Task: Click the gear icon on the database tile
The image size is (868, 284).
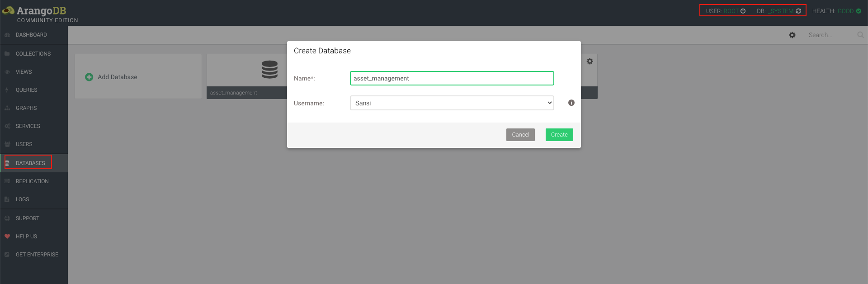Action: 590,61
